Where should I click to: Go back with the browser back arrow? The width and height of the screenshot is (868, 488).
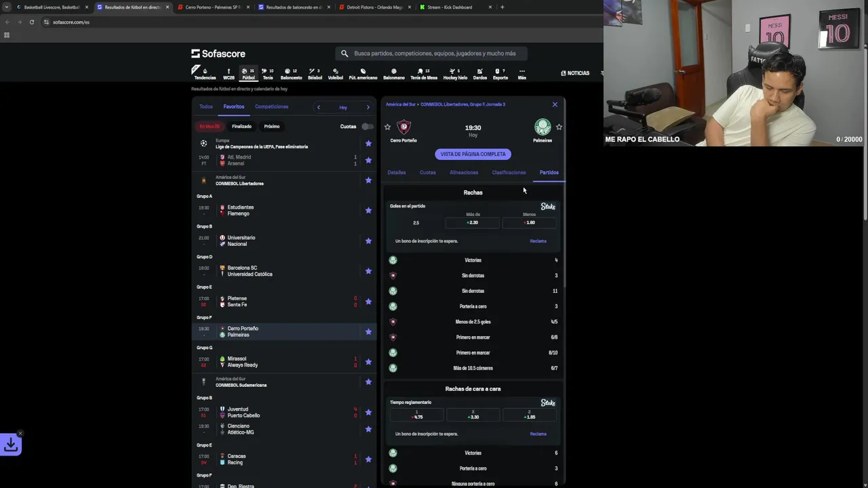(7, 22)
